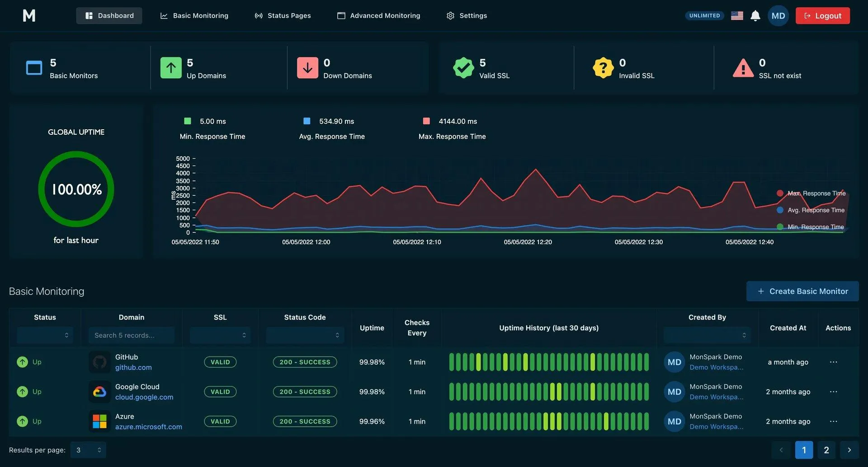Click the Valid SSL checkmark badge
Image resolution: width=868 pixels, height=467 pixels.
tap(463, 68)
